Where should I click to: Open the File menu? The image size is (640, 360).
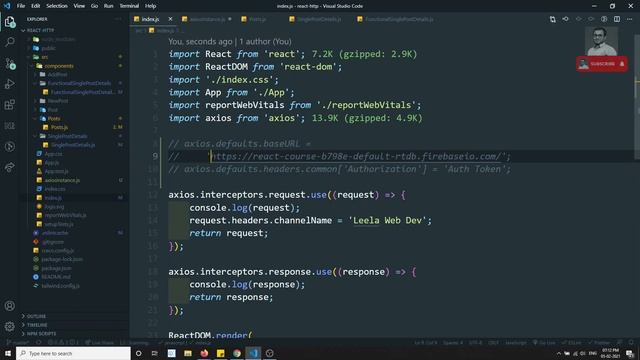pos(21,6)
